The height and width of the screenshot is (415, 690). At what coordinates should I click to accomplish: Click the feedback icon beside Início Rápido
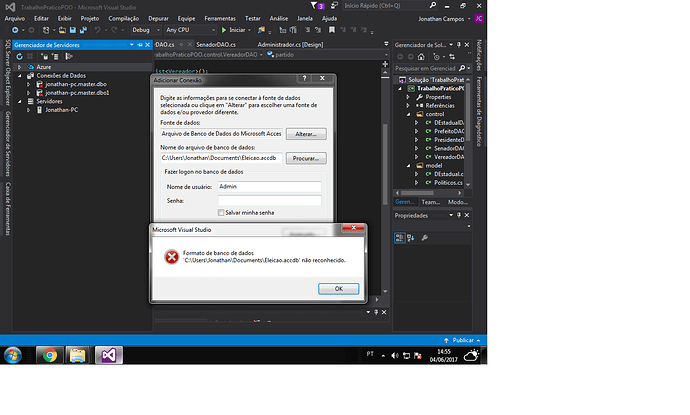click(334, 5)
